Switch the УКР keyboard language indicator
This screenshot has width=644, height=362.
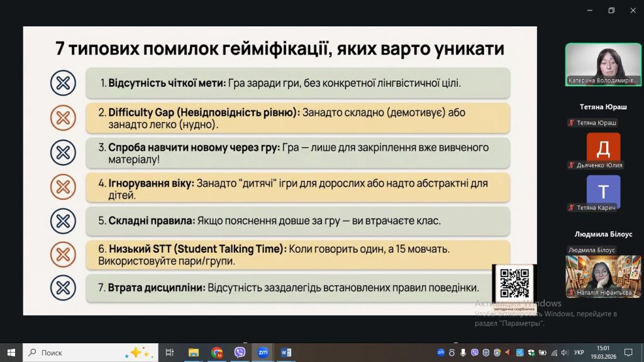(x=579, y=353)
